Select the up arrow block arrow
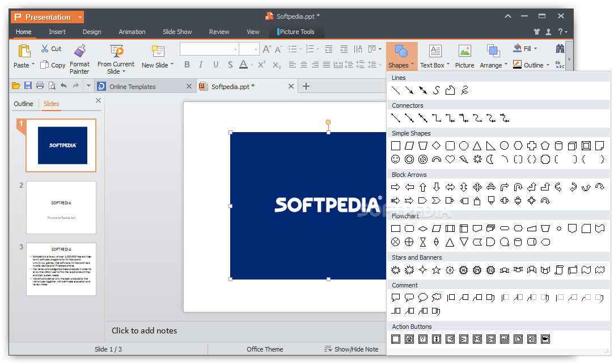 pos(423,187)
